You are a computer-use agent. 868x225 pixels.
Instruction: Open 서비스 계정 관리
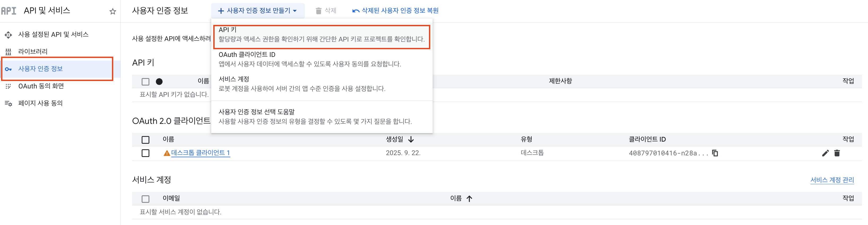pyautogui.click(x=832, y=179)
